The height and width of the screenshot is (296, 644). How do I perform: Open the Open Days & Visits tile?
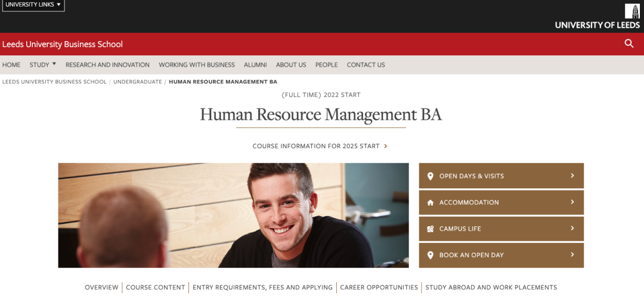[x=501, y=176]
